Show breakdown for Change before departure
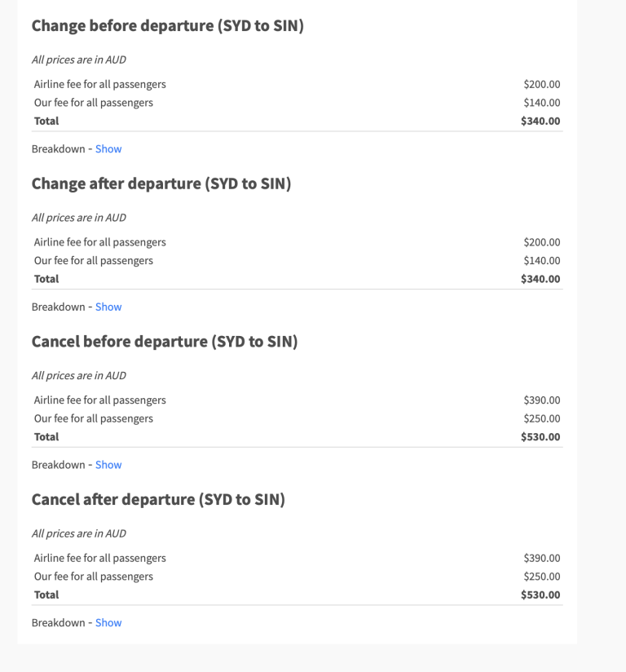 tap(108, 149)
